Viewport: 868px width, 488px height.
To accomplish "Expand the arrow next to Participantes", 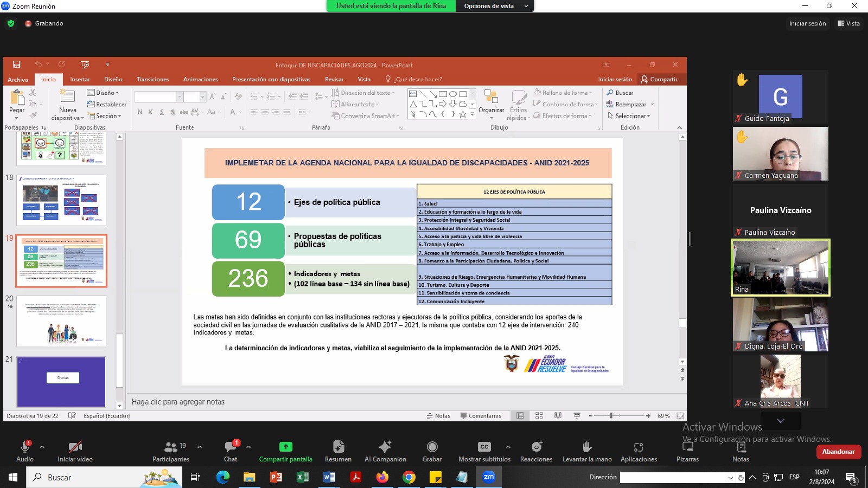I will click(200, 447).
